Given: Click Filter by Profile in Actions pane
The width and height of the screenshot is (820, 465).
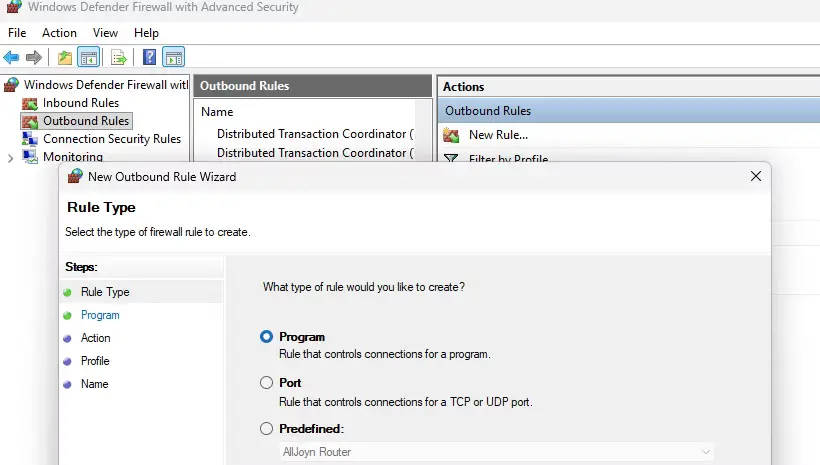Looking at the screenshot, I should coord(508,158).
